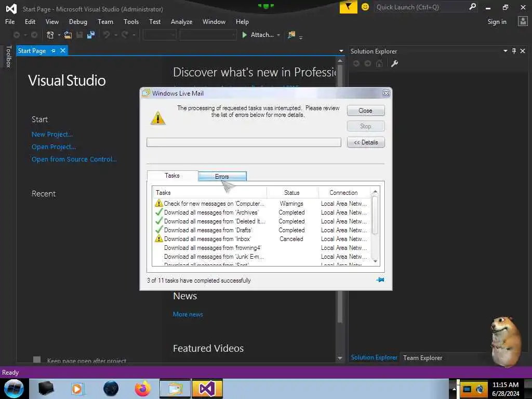Open the toolbar options overflow arrow
Viewport: 532px width, 399px height.
click(301, 37)
